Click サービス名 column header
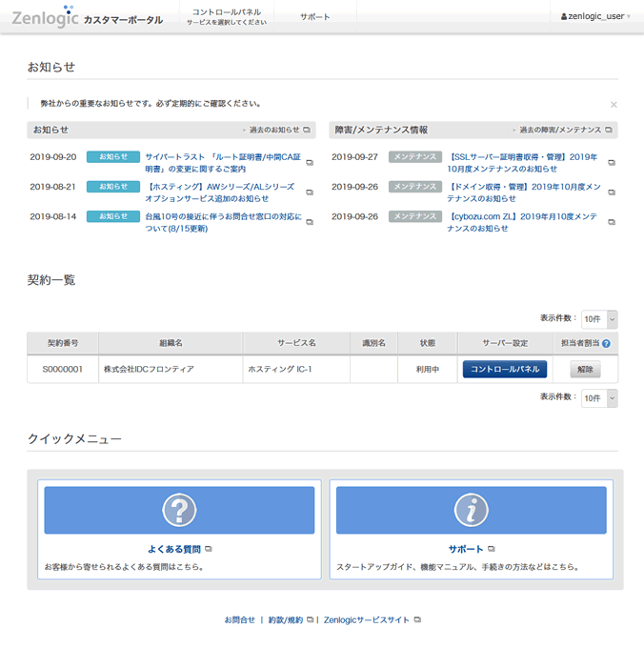The height and width of the screenshot is (648, 644). (x=296, y=343)
